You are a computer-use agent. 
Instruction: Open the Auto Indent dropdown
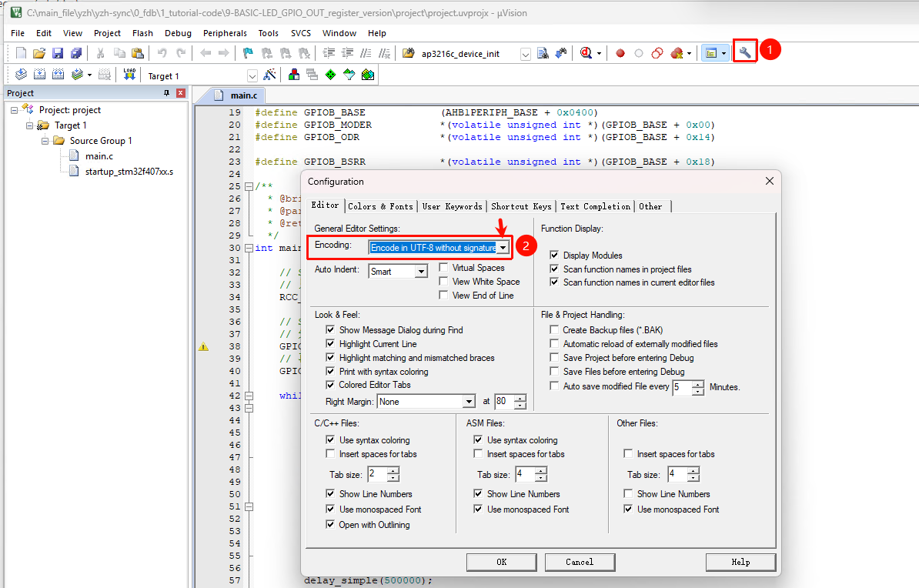[421, 272]
